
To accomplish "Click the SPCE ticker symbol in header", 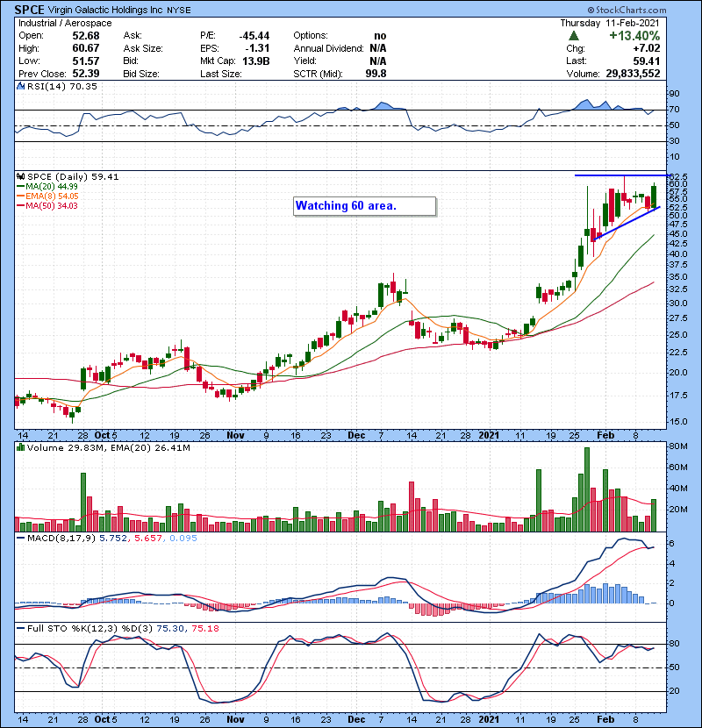I will click(30, 10).
